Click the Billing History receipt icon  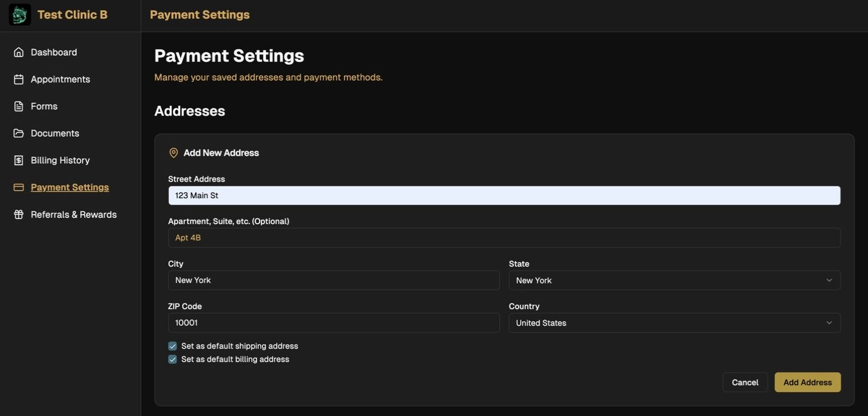click(19, 160)
